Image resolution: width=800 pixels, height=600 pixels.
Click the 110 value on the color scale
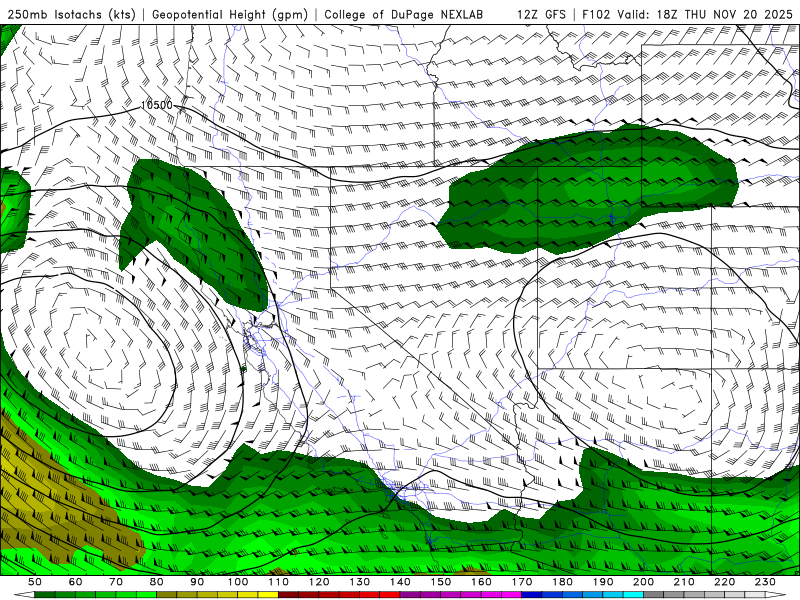279,582
